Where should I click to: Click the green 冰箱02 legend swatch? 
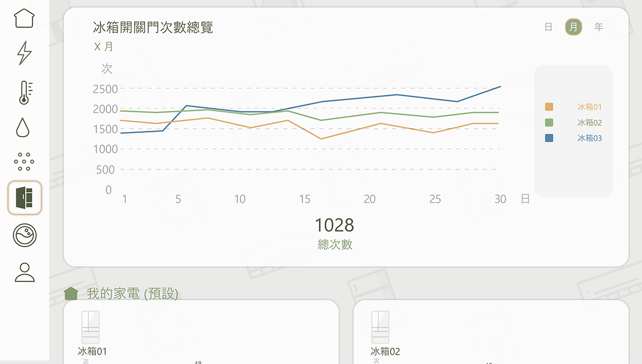(549, 122)
